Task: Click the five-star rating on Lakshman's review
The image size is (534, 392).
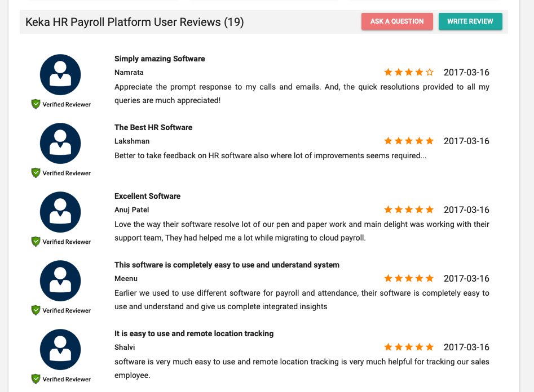Action: click(x=409, y=141)
